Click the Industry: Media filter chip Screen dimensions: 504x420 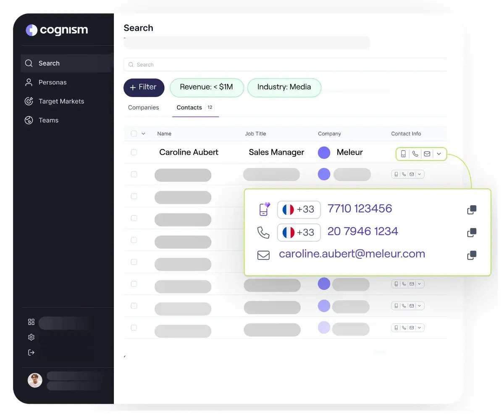pos(284,87)
